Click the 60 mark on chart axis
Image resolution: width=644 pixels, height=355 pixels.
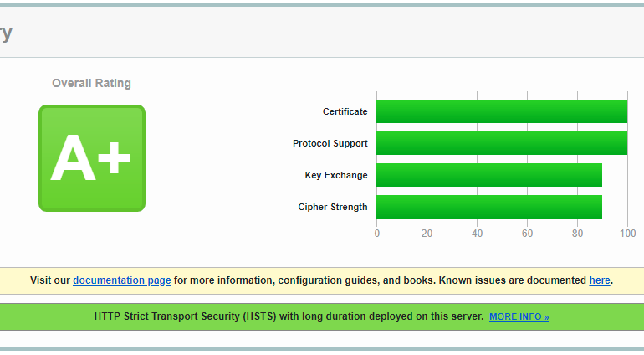click(x=527, y=234)
